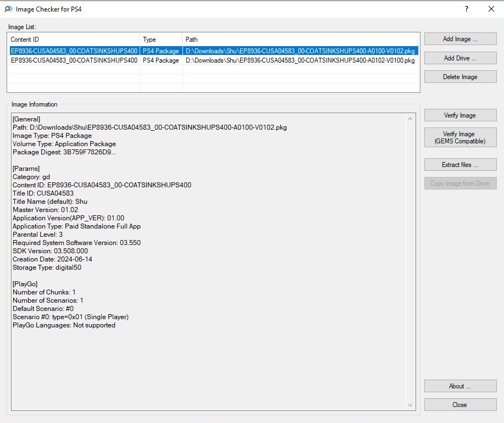504x423 pixels.
Task: Open the About dialog
Action: tap(460, 386)
